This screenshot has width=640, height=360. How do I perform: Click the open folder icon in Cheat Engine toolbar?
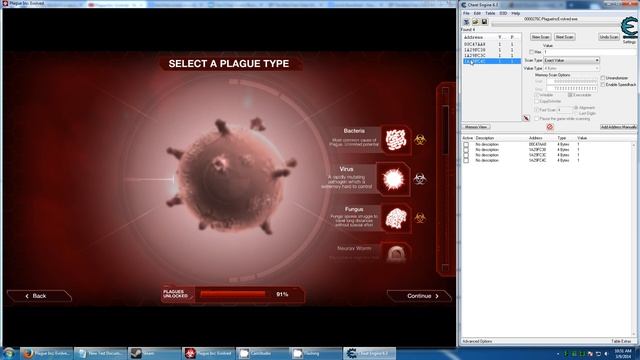pos(475,22)
